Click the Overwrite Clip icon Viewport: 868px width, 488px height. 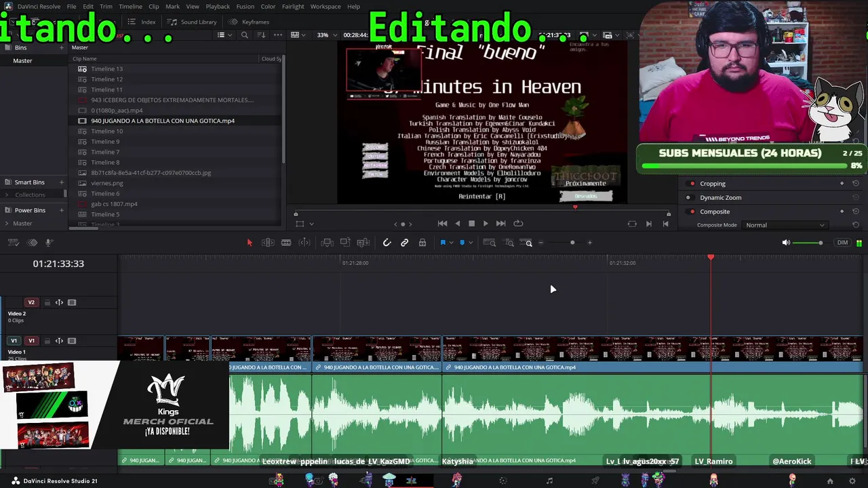pos(345,243)
